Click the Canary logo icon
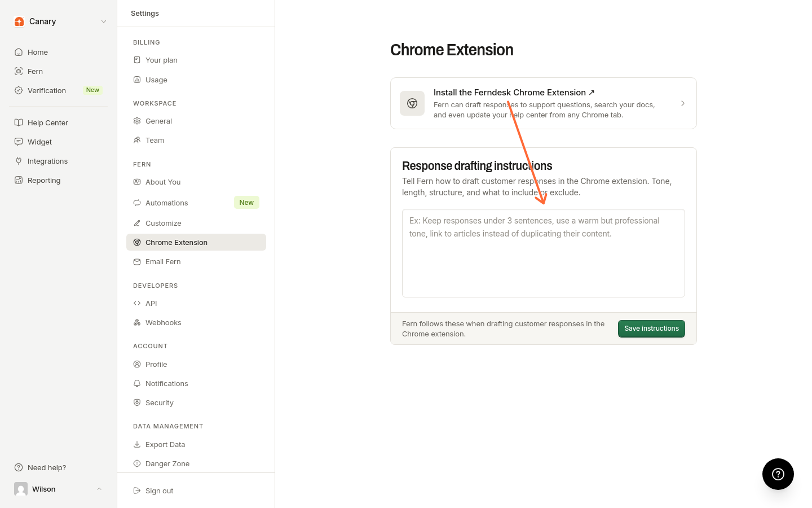The image size is (812, 508). click(x=19, y=21)
